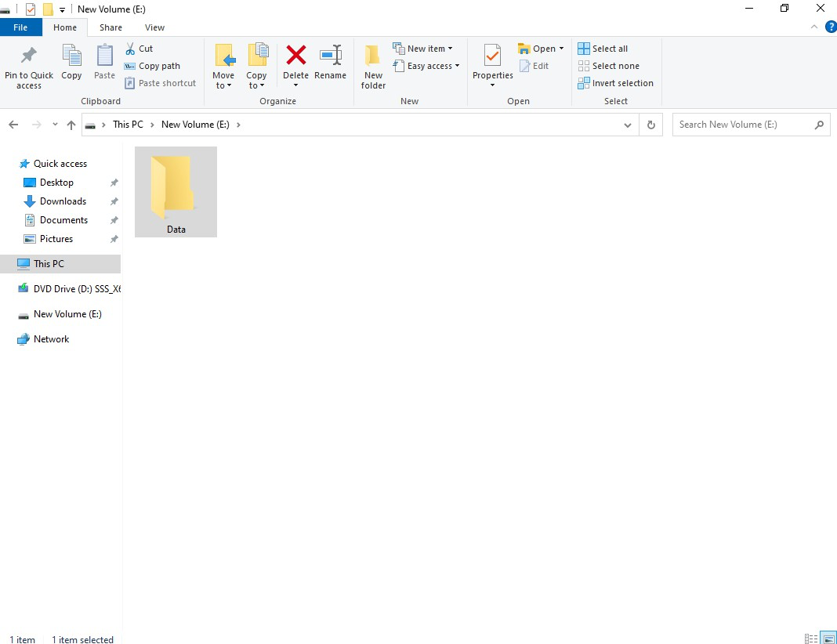Screen dimensions: 837x644
Task: Click Copy path in Clipboard group
Action: click(x=152, y=66)
